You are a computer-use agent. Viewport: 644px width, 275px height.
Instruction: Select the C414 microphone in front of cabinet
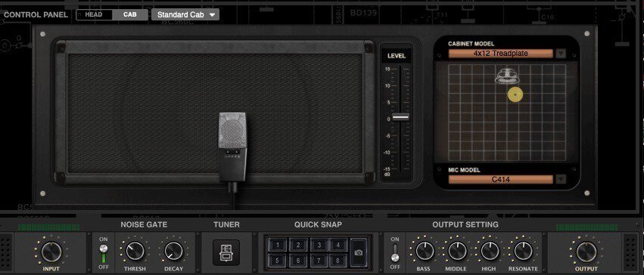(232, 147)
